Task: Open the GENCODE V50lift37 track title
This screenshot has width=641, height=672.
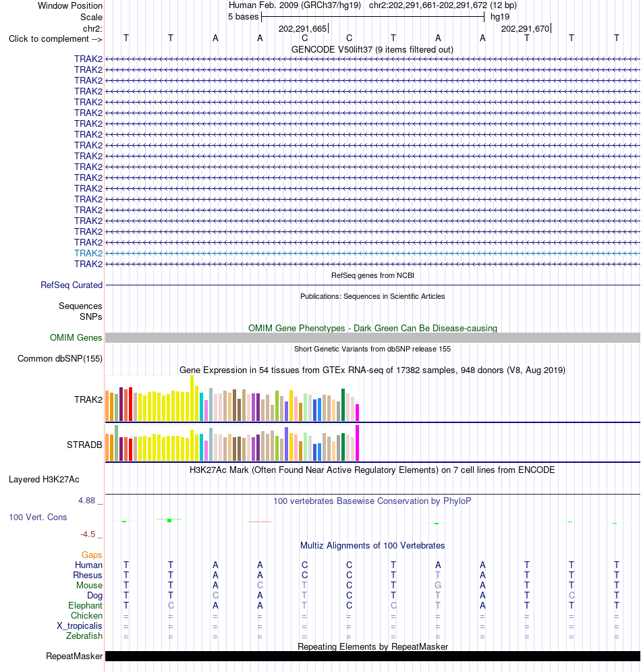Action: [x=372, y=50]
